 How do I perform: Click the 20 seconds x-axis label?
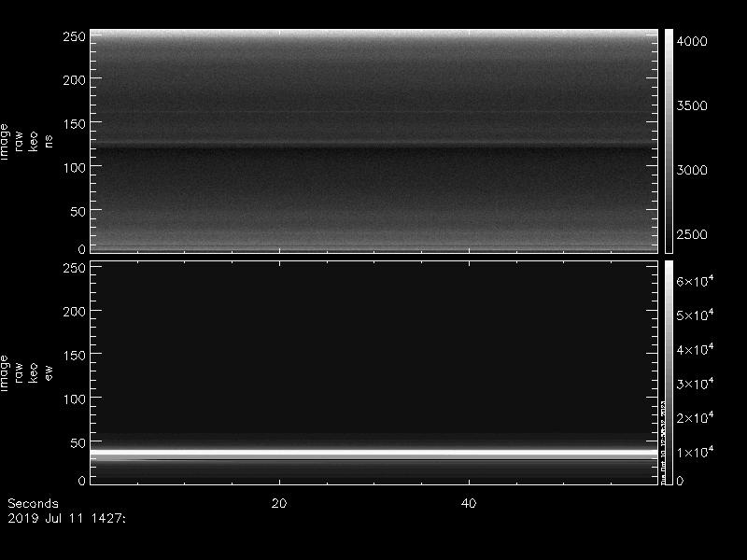point(279,503)
